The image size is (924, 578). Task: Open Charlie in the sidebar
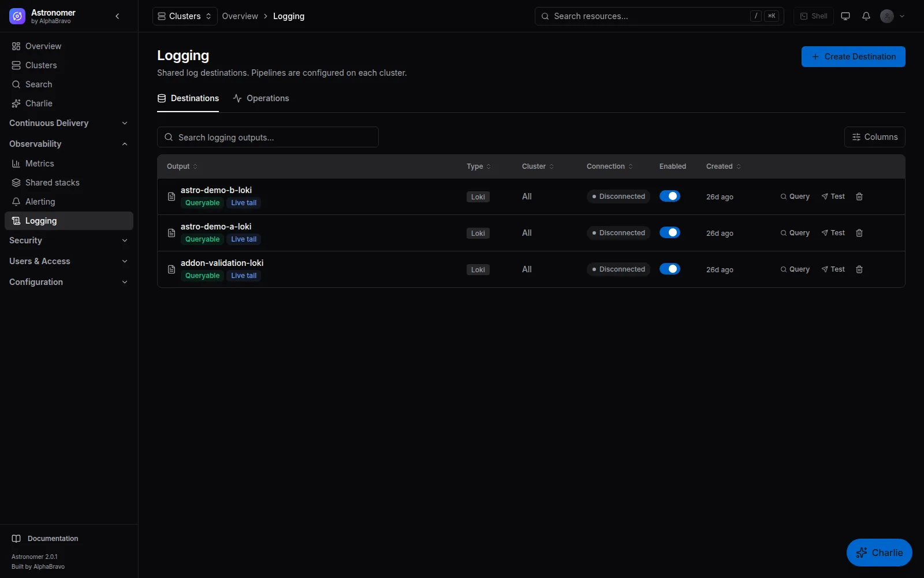tap(69, 103)
